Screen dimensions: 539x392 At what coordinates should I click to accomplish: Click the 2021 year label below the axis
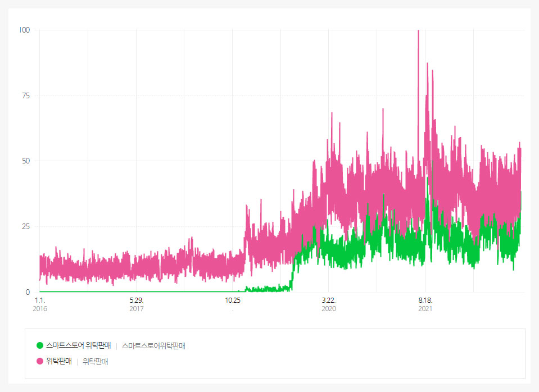click(425, 309)
